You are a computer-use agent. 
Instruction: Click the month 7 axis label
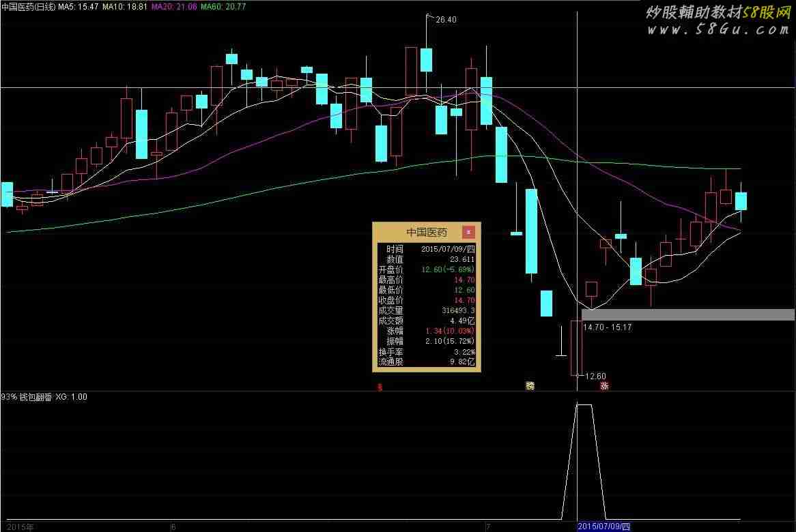point(488,527)
